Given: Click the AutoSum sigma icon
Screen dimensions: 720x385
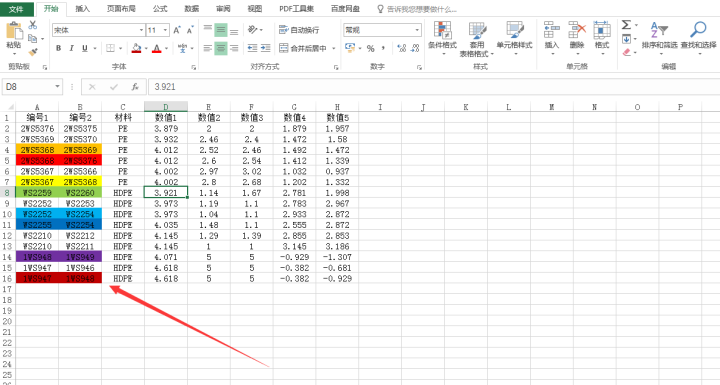Looking at the screenshot, I should click(x=626, y=25).
